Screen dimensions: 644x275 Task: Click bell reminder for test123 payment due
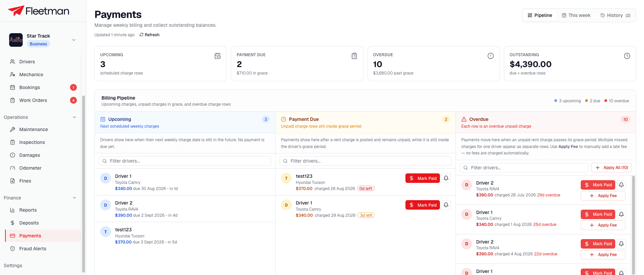pyautogui.click(x=446, y=178)
